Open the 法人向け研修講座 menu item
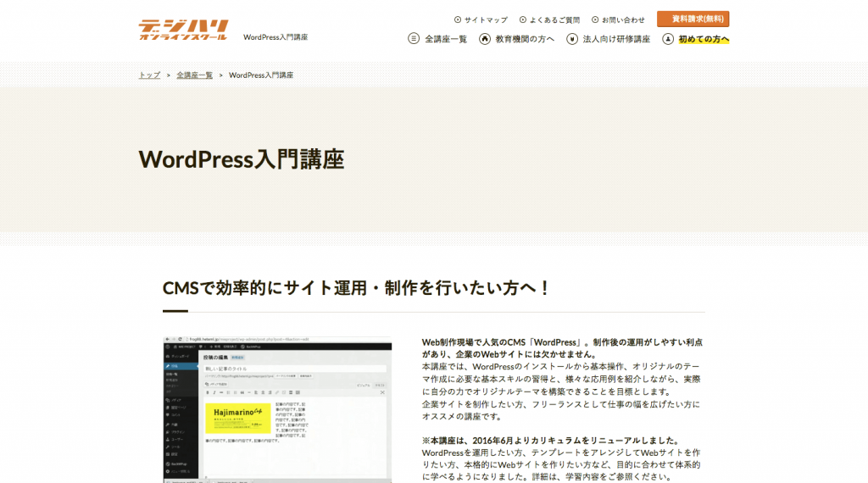The image size is (868, 483). (616, 39)
